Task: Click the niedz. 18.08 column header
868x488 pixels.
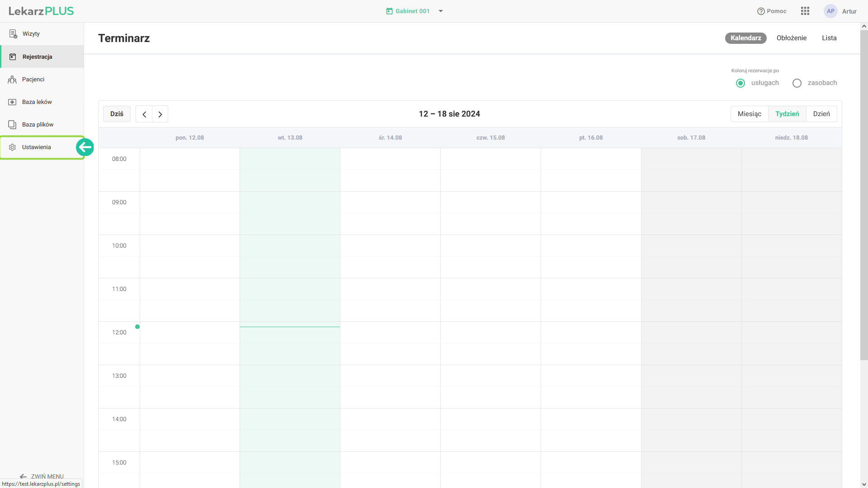Action: (792, 138)
